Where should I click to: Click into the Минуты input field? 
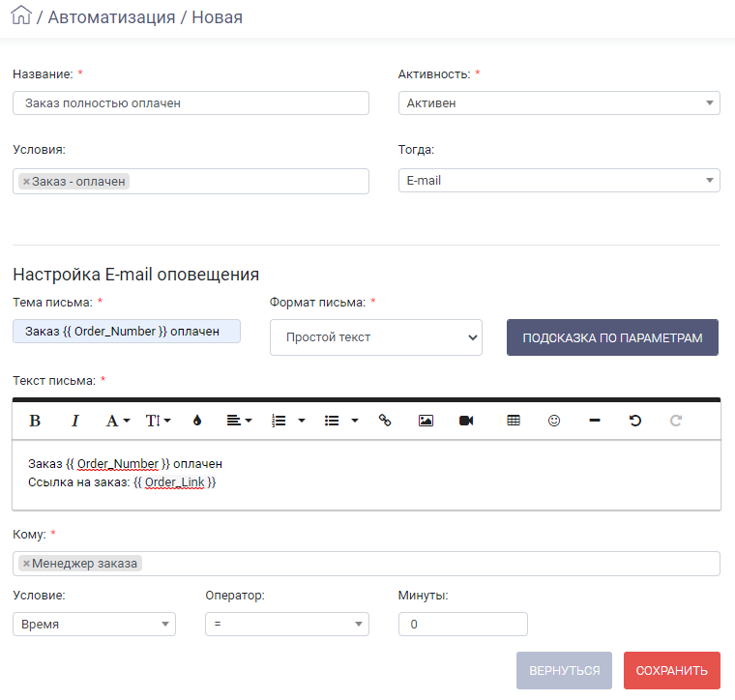point(463,624)
